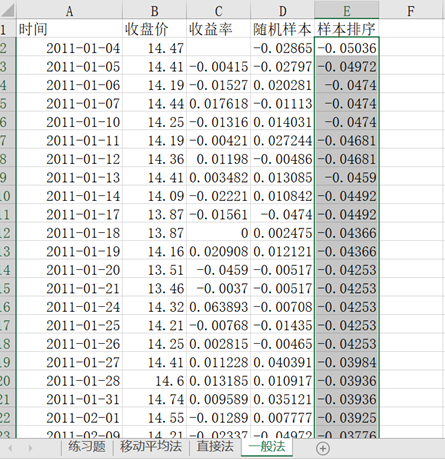The width and height of the screenshot is (445, 459).
Task: Select closing price cell 14.74
Action: coord(154,399)
